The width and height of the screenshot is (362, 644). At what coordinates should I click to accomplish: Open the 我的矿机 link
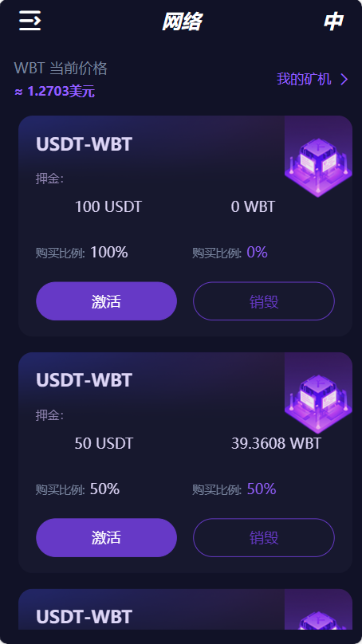coord(304,79)
